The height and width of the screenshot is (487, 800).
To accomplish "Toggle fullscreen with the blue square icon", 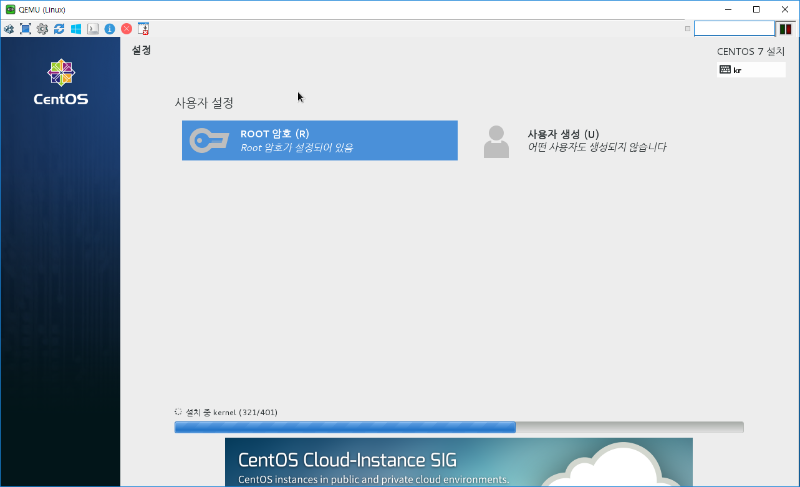I will 26,29.
